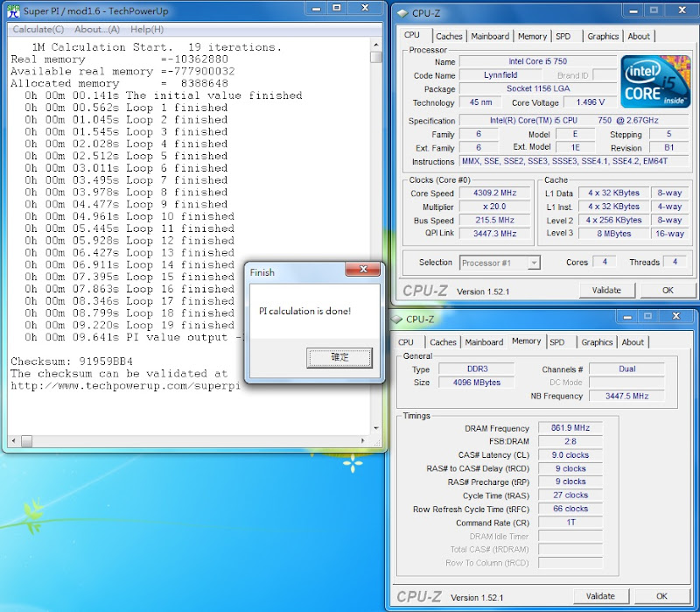Viewport: 700px width, 612px height.
Task: Click OK button in bottom CPU-Z window
Action: coord(661,596)
